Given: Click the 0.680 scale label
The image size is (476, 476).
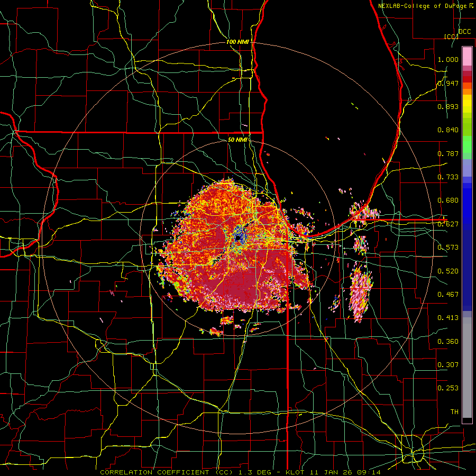Looking at the screenshot, I should 448,200.
